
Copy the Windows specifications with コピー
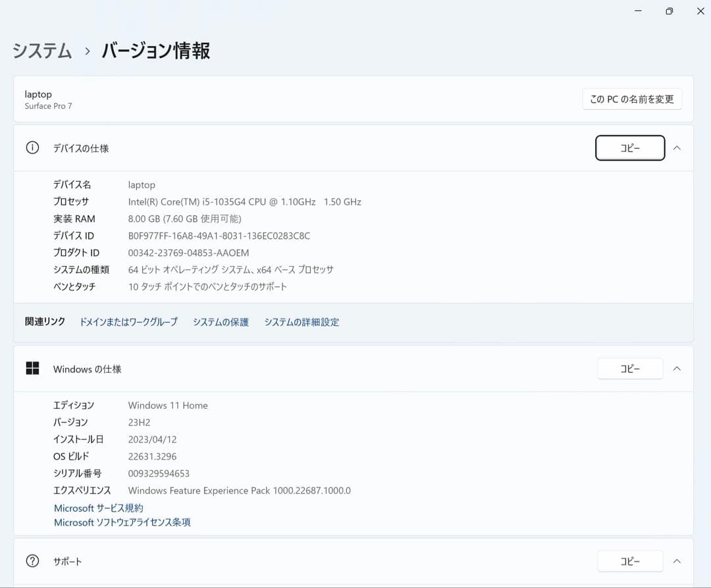coord(629,369)
